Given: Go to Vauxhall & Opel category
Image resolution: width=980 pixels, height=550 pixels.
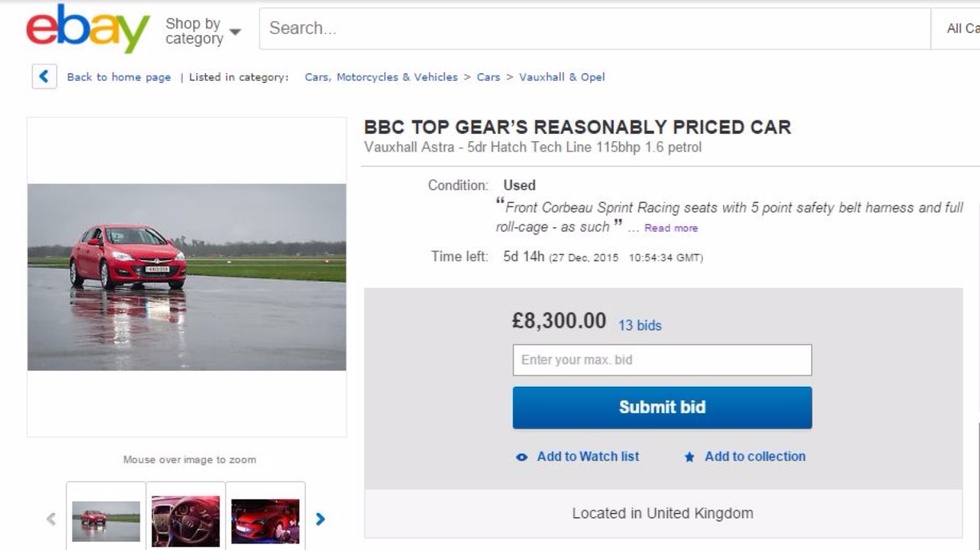Looking at the screenshot, I should point(562,77).
